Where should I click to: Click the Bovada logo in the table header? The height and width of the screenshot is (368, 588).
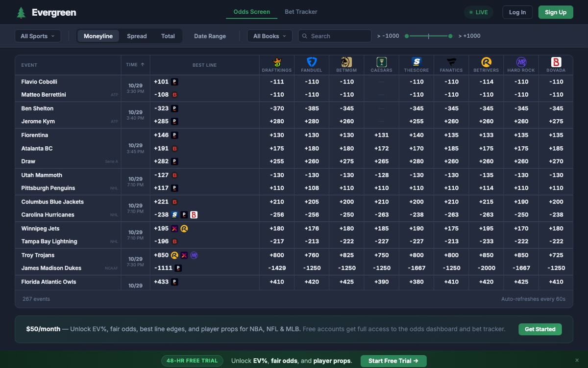click(556, 62)
